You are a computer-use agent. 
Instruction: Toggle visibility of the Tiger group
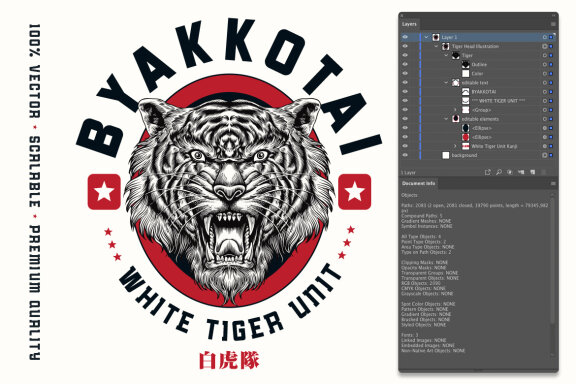point(405,55)
